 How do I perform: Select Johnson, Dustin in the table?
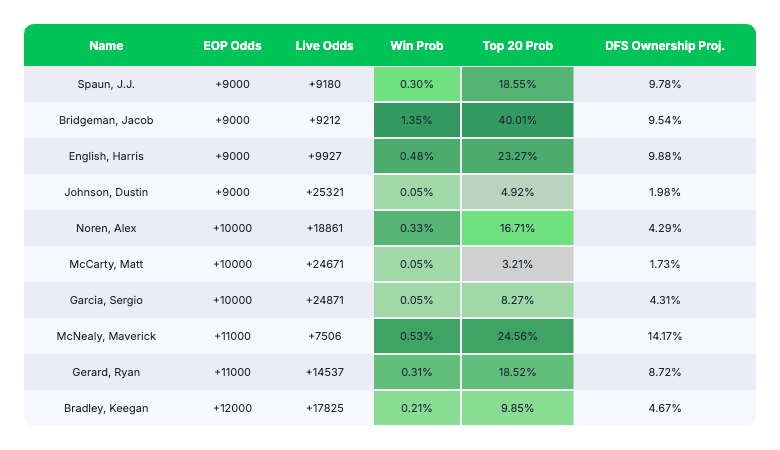[x=106, y=192]
